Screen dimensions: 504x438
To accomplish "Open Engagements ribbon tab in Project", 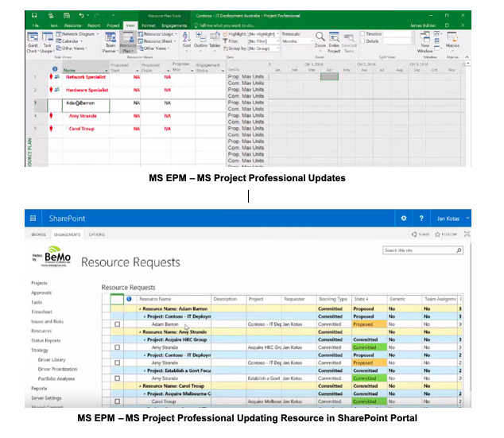I will point(174,25).
